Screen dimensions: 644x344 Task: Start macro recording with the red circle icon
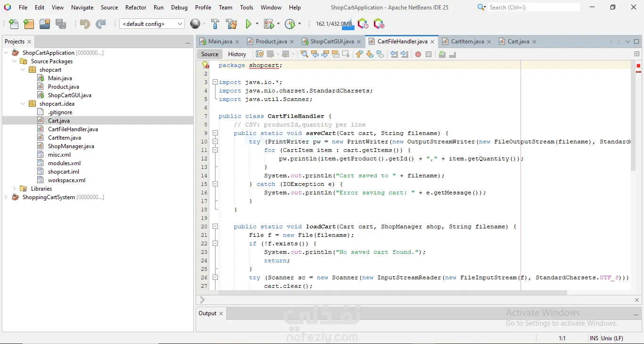click(418, 54)
